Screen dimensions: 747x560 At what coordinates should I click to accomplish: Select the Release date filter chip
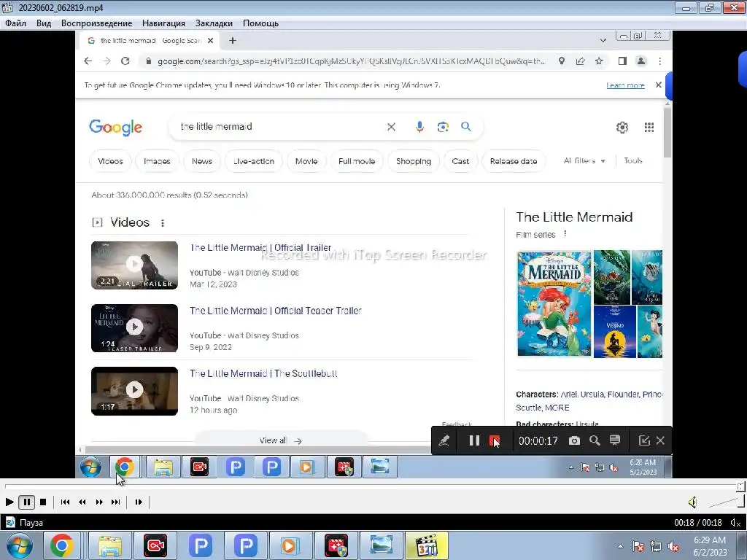[514, 161]
